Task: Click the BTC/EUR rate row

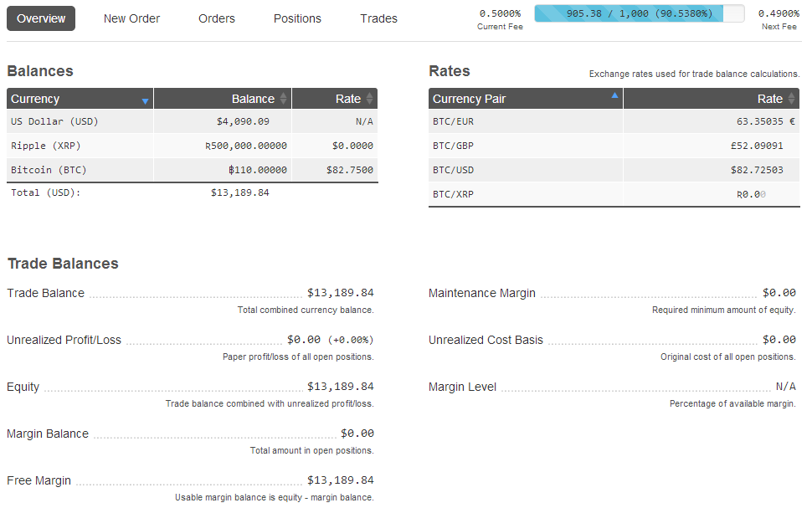Action: pos(614,121)
